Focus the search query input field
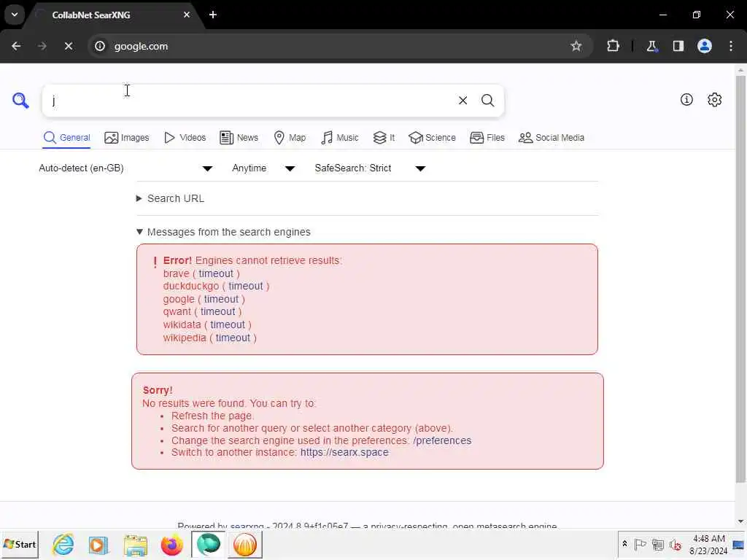The height and width of the screenshot is (560, 747). (x=252, y=101)
